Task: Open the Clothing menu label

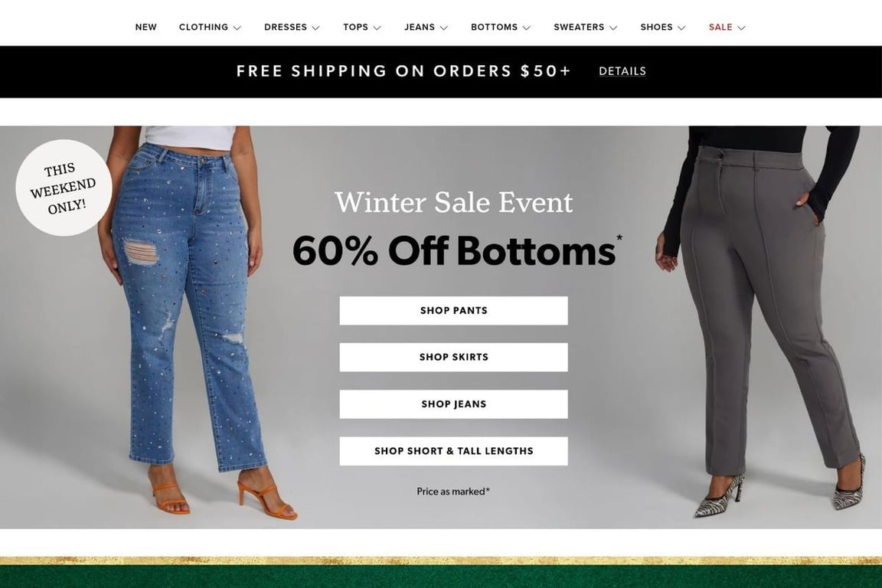Action: tap(204, 27)
